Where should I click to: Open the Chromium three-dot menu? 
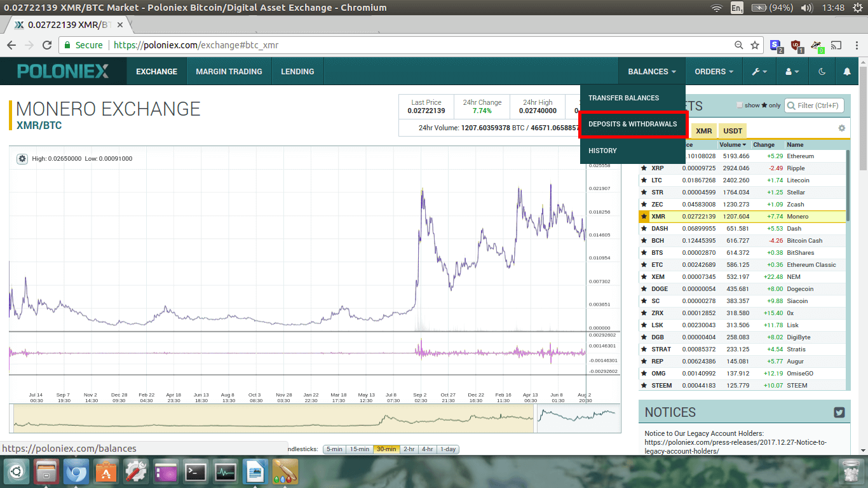[x=855, y=45]
